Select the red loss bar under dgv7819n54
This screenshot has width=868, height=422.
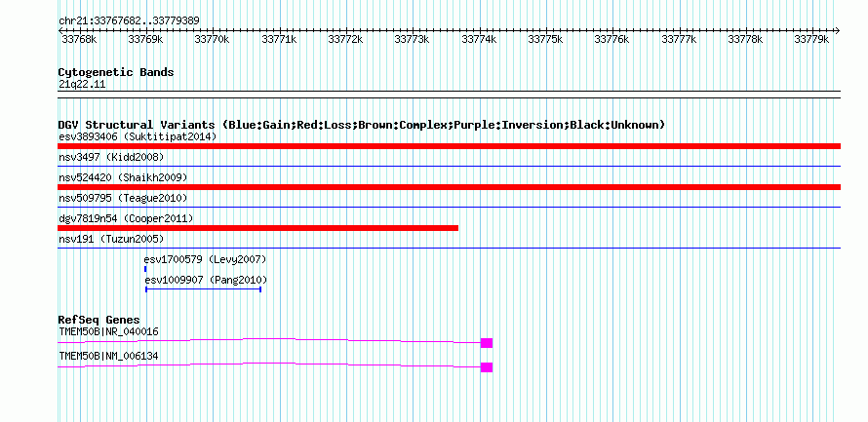point(258,228)
